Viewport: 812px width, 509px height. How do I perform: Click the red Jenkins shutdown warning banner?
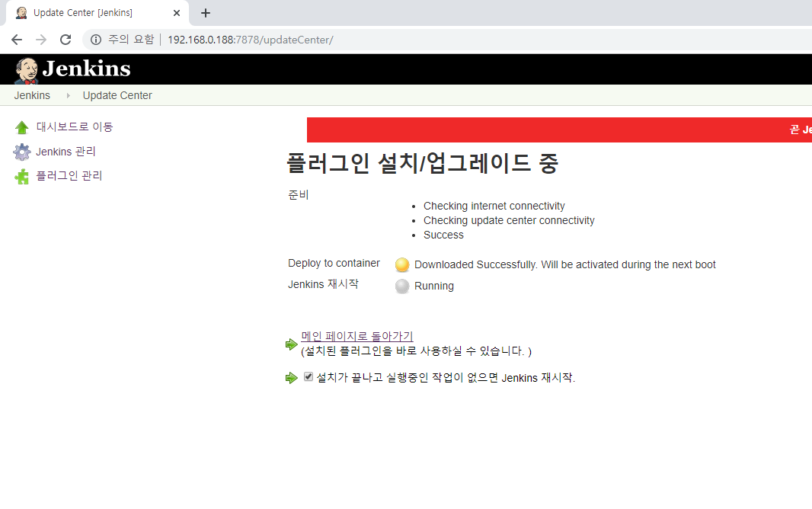click(x=559, y=130)
